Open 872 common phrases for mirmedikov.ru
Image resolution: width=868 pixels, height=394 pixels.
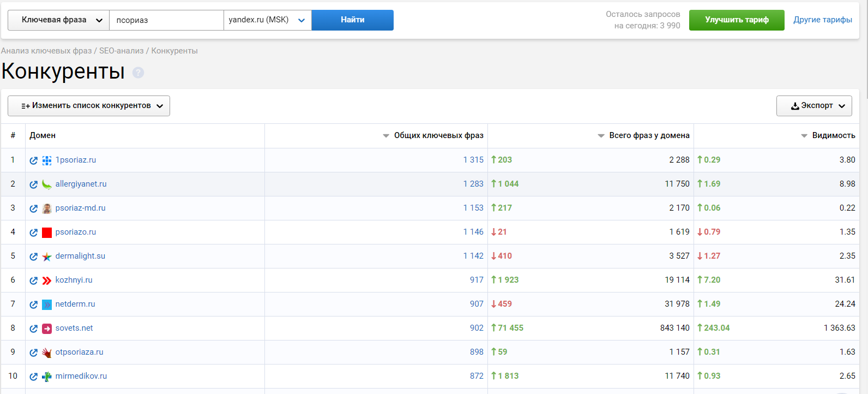pyautogui.click(x=477, y=376)
